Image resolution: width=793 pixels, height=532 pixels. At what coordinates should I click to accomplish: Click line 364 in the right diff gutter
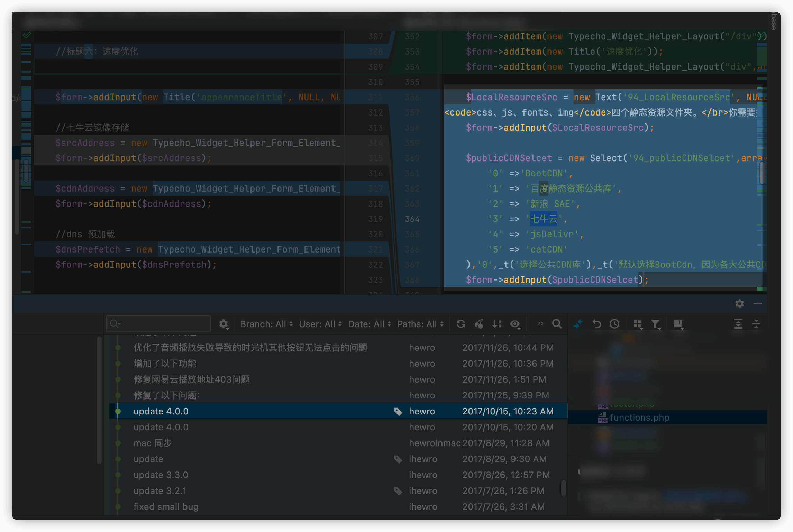[412, 219]
